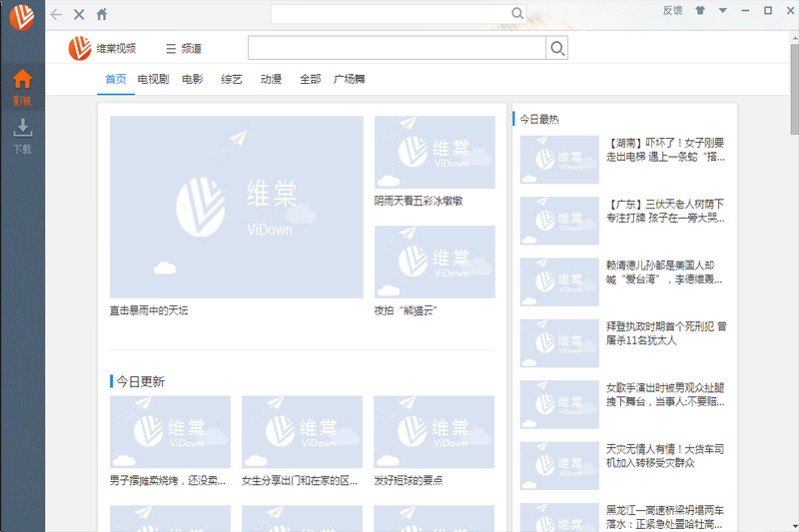The height and width of the screenshot is (532, 799).
Task: Open the skin shirt icon in the title bar
Action: point(700,10)
